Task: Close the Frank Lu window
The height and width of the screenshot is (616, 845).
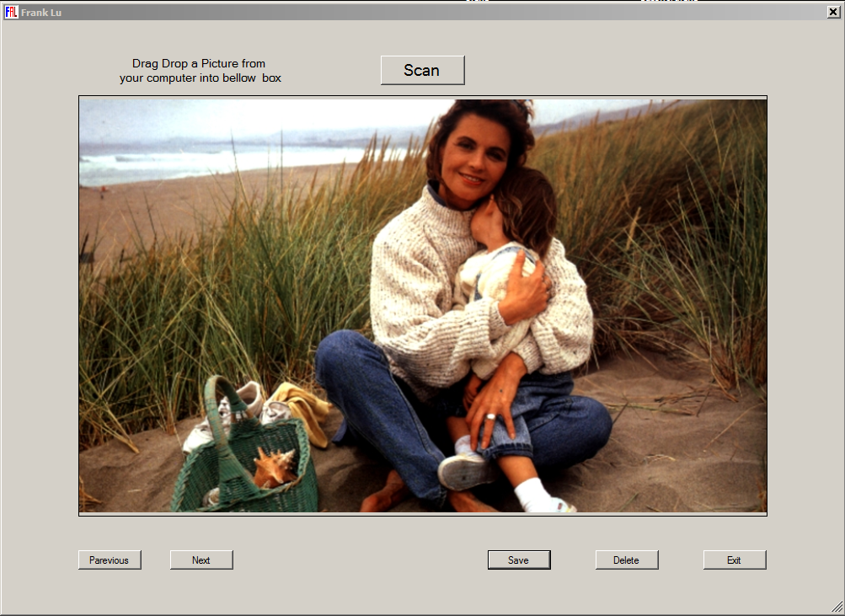Action: (x=833, y=13)
